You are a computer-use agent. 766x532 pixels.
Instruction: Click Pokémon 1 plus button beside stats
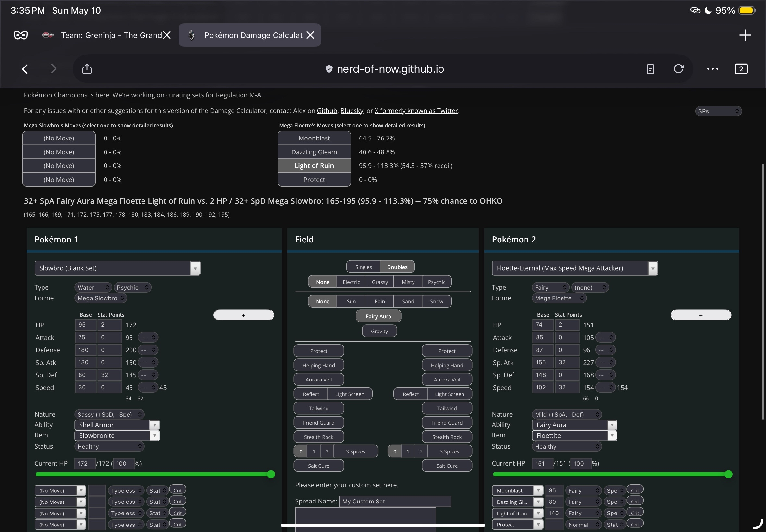pyautogui.click(x=243, y=315)
